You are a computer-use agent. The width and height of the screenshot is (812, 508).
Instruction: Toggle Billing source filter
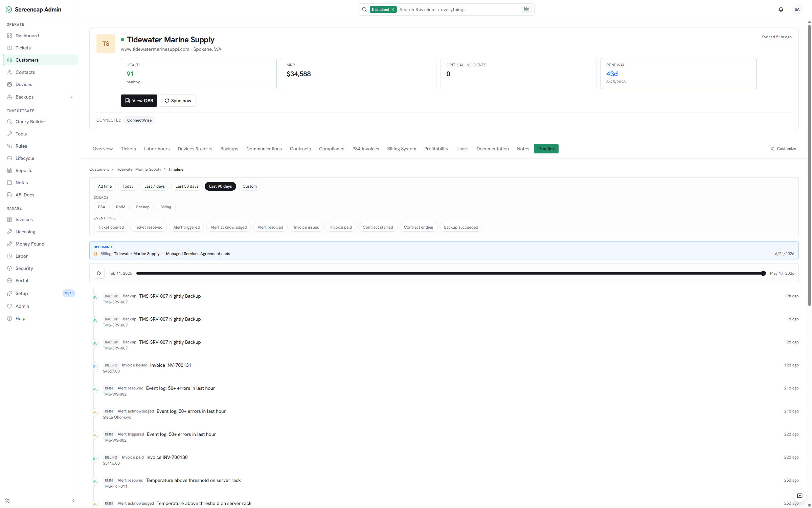pos(166,207)
